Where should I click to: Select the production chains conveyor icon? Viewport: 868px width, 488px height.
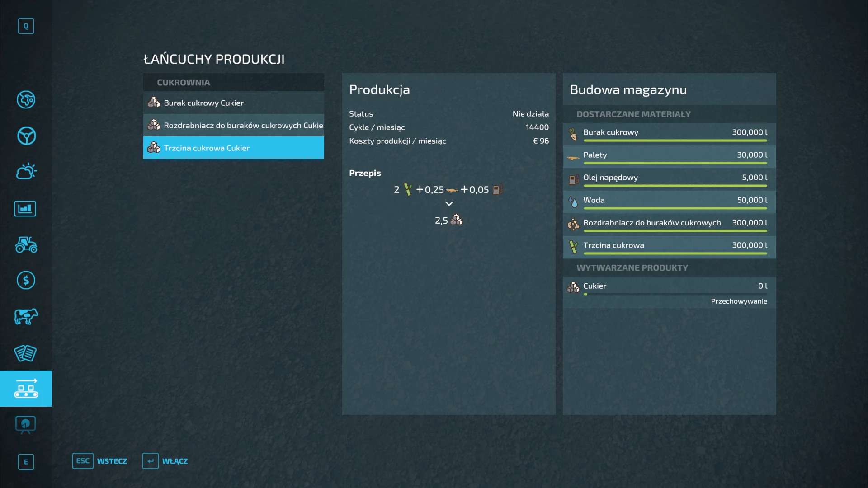click(x=26, y=389)
